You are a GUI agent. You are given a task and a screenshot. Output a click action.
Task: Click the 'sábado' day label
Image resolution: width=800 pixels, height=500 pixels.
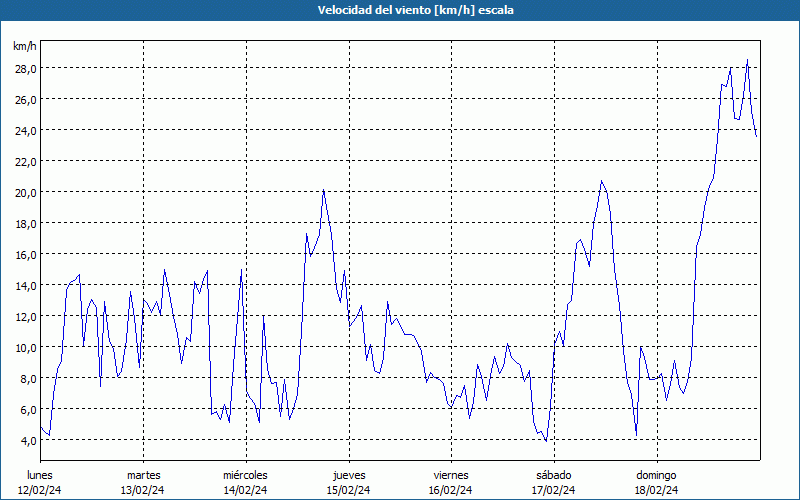[x=554, y=475]
